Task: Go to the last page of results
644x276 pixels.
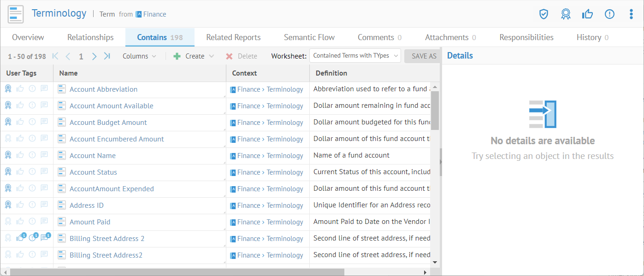Action: point(107,56)
